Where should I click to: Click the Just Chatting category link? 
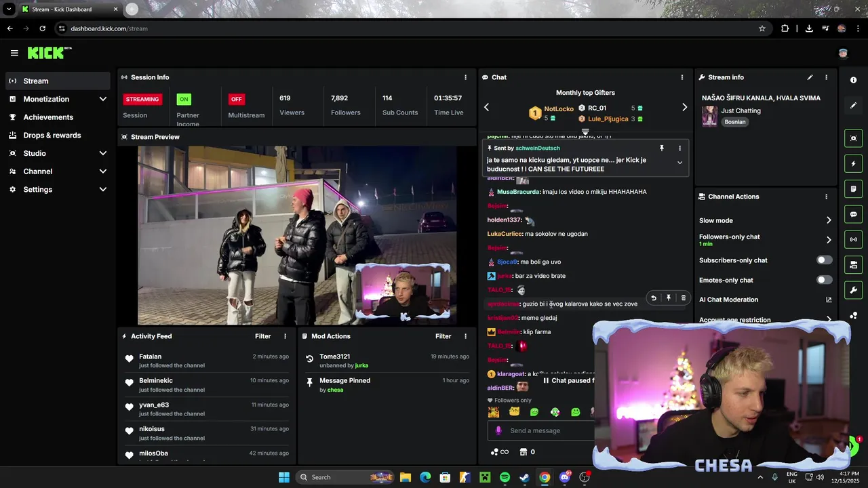click(741, 110)
